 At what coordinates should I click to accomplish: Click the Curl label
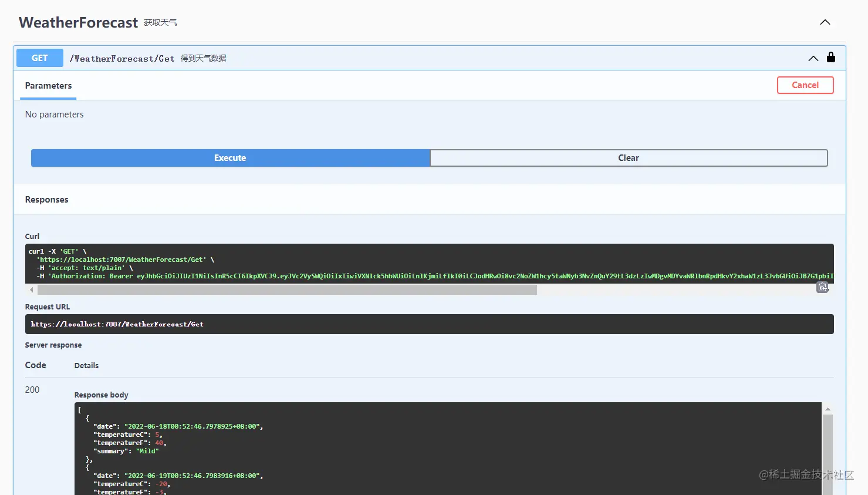[32, 237]
